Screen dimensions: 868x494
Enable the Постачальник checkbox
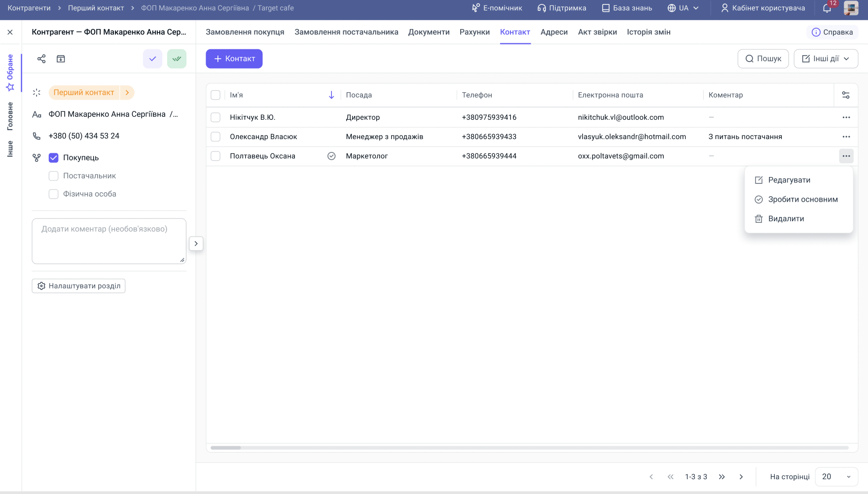54,176
